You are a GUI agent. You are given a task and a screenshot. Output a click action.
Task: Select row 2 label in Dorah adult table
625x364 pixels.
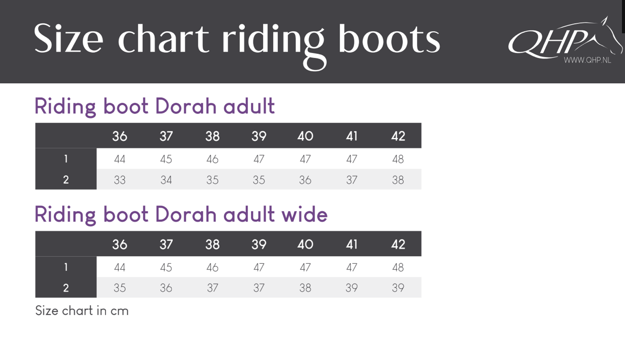point(66,179)
